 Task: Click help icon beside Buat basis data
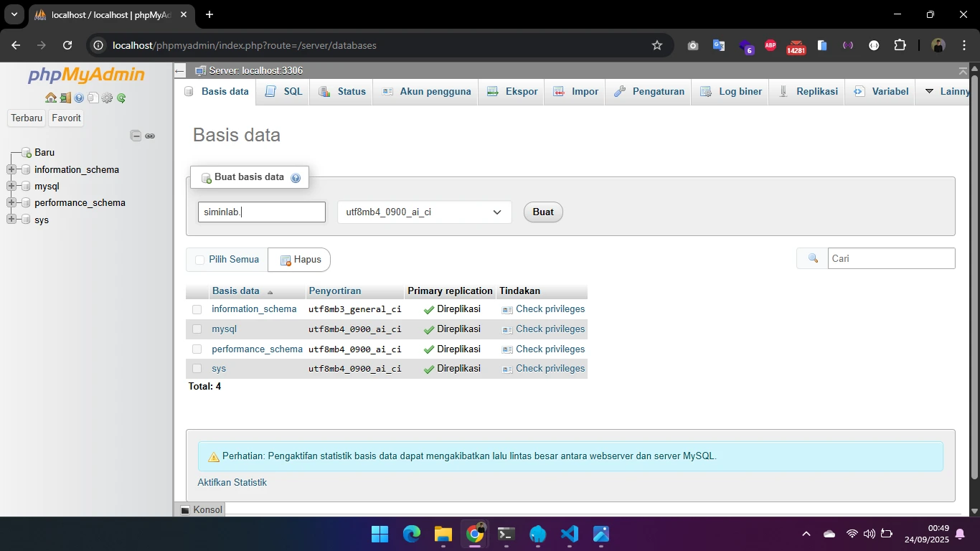296,178
